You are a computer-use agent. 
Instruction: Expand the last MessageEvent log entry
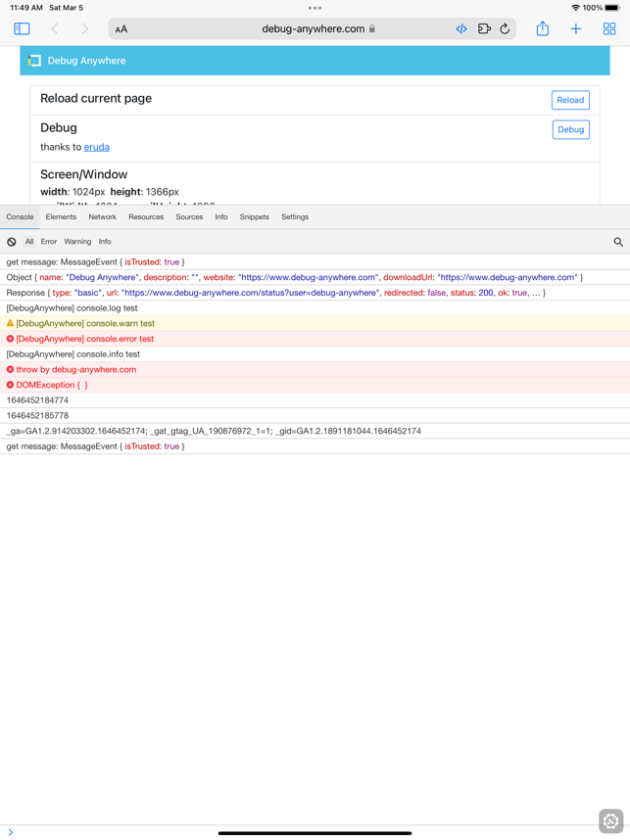[315, 446]
